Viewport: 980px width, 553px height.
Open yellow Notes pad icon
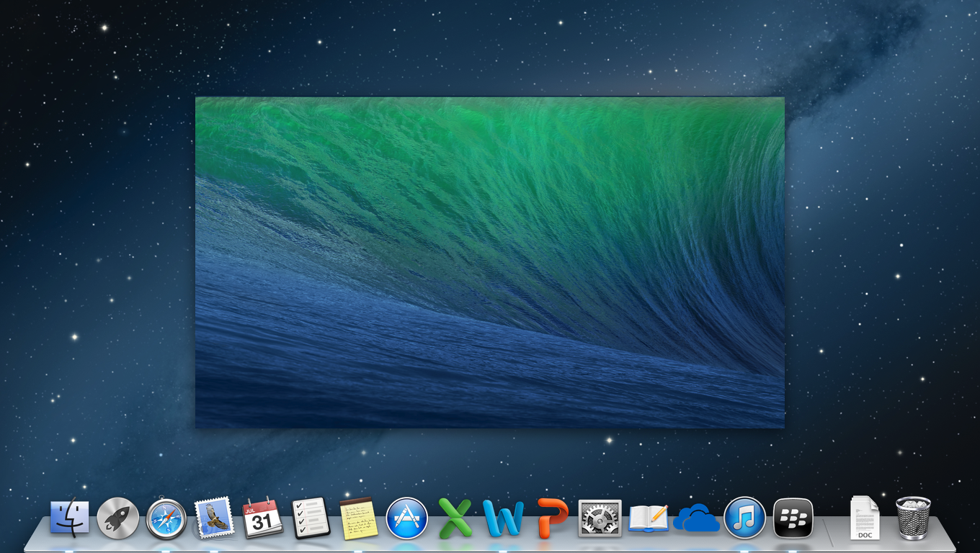(x=358, y=518)
